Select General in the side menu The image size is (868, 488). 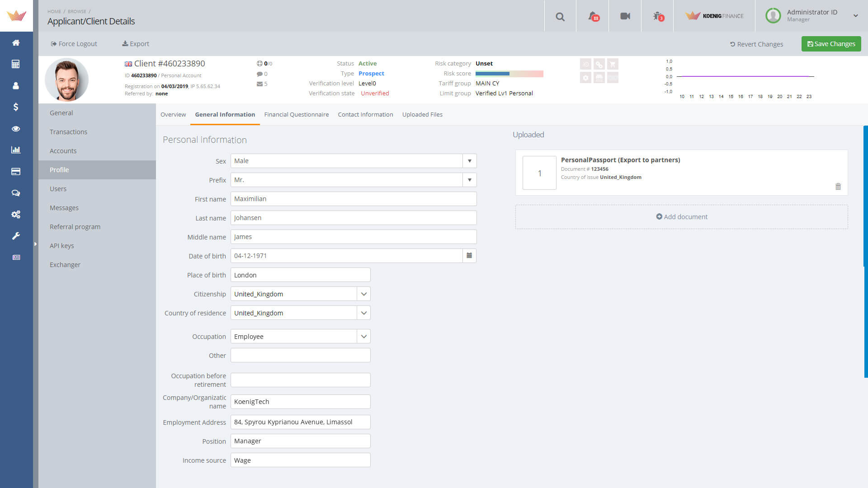(97, 113)
